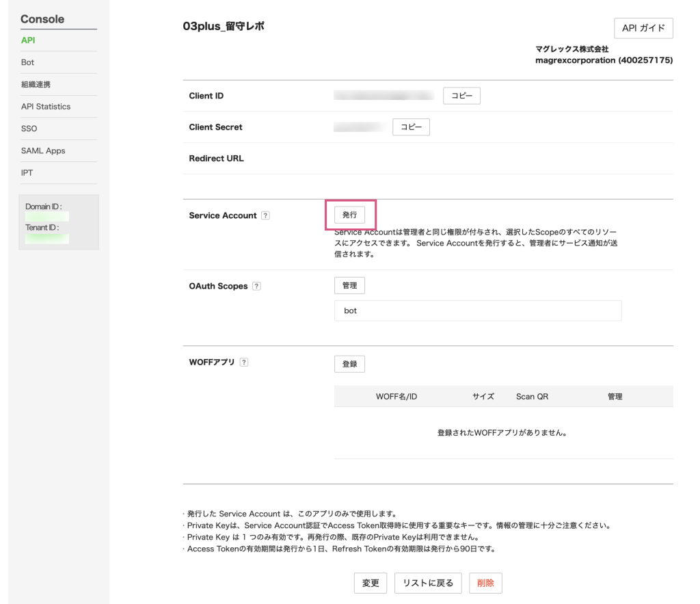Screen dimensions: 700x604
Task: Open the API ガイド button
Action: pos(643,29)
